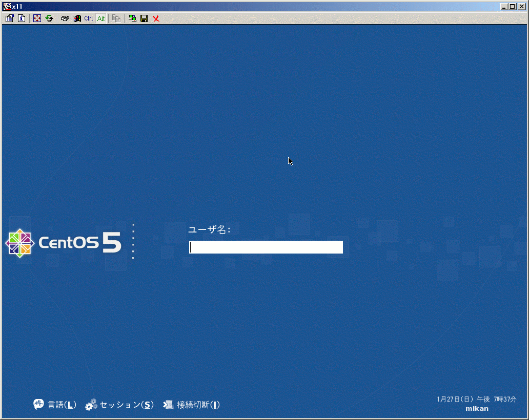The height and width of the screenshot is (420, 529).
Task: Click the ユーザ名: label
Action: (209, 229)
